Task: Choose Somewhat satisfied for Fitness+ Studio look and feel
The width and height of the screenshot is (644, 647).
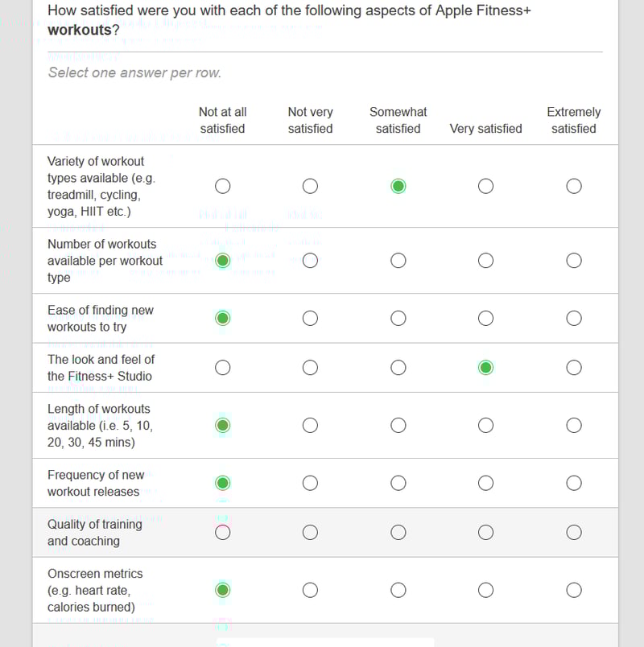Action: point(398,368)
